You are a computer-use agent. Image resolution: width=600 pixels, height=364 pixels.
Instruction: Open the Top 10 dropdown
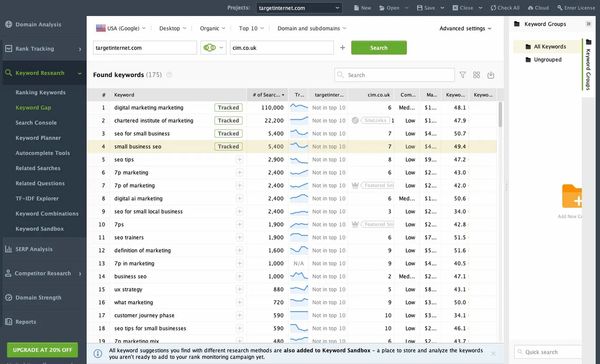pyautogui.click(x=251, y=28)
